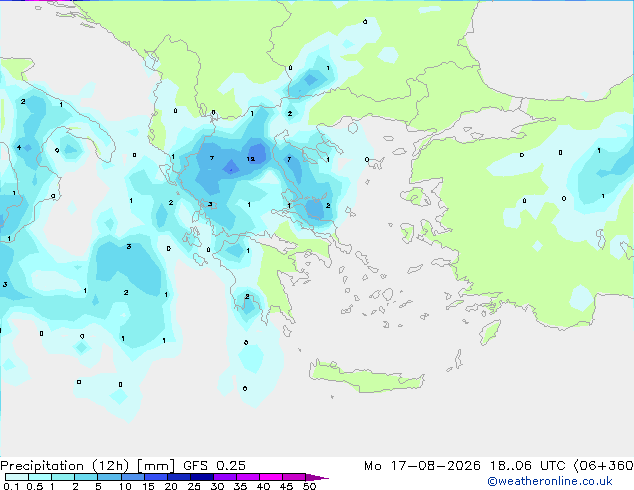The height and width of the screenshot is (490, 634).
Task: Click the "(06+360" forecast offset text
Action: [603, 466]
